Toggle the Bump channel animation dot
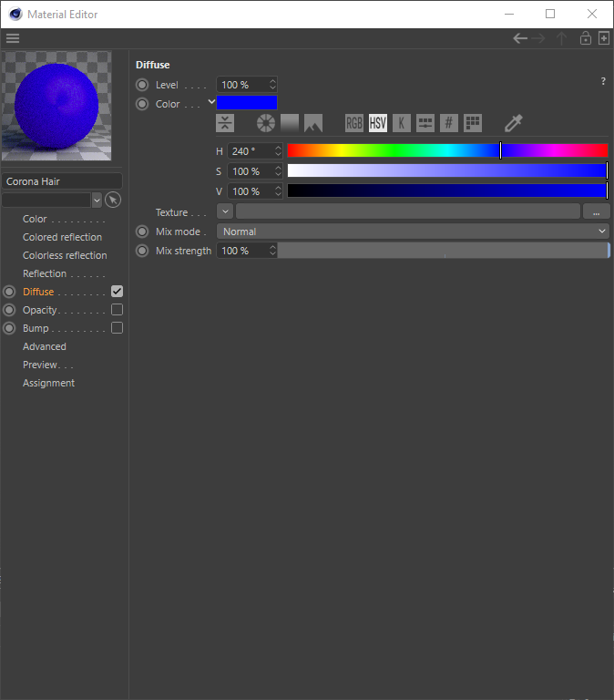Viewport: 614px width, 700px height. (x=9, y=328)
